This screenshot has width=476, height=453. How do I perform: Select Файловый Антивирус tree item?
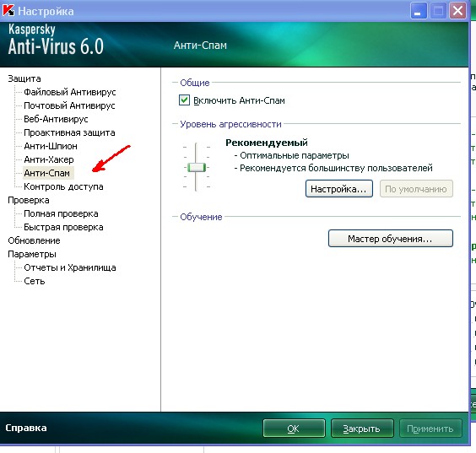[70, 92]
